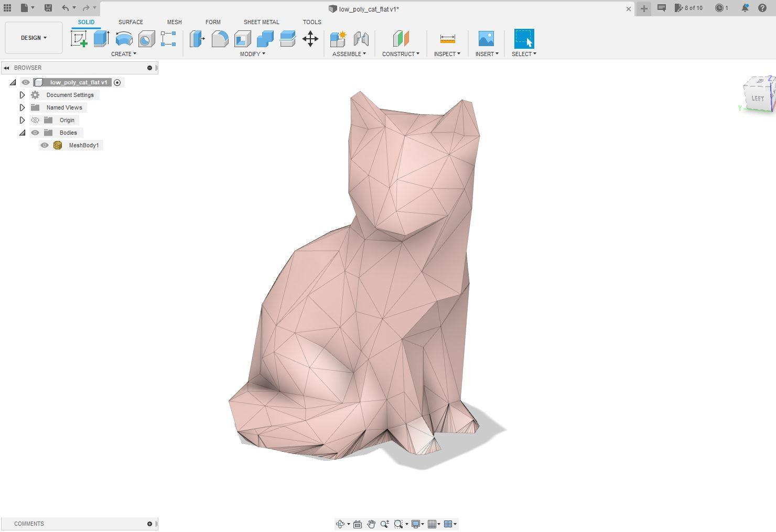
Task: Open the SHEET METAL tab
Action: coord(261,22)
